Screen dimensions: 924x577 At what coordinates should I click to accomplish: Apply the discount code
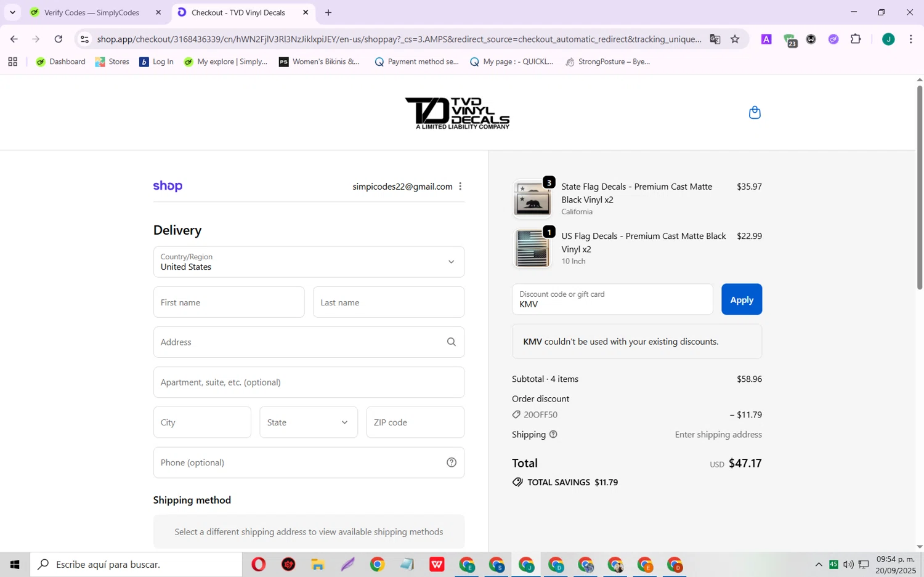click(742, 299)
